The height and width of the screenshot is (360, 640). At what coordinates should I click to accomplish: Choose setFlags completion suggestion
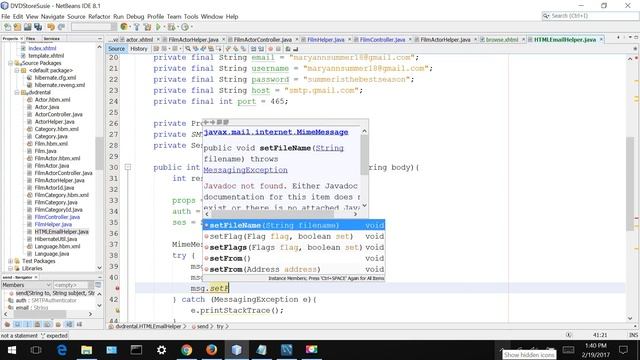click(x=294, y=247)
